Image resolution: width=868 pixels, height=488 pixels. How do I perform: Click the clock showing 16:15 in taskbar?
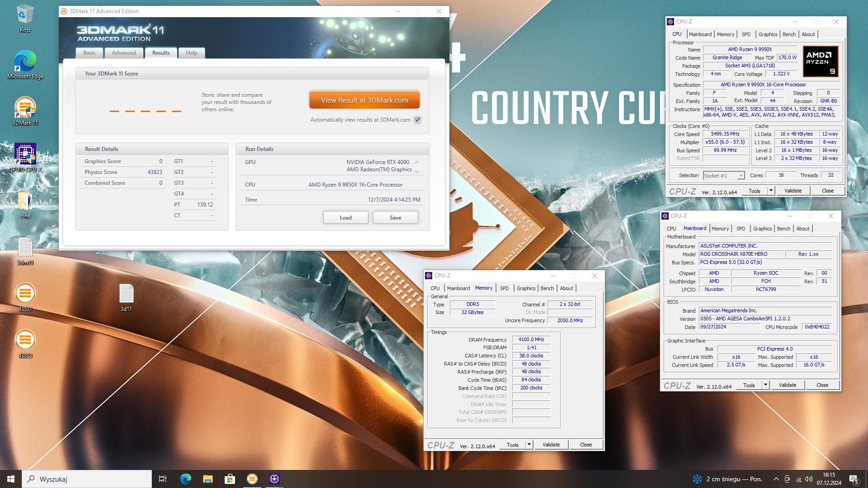[x=829, y=479]
